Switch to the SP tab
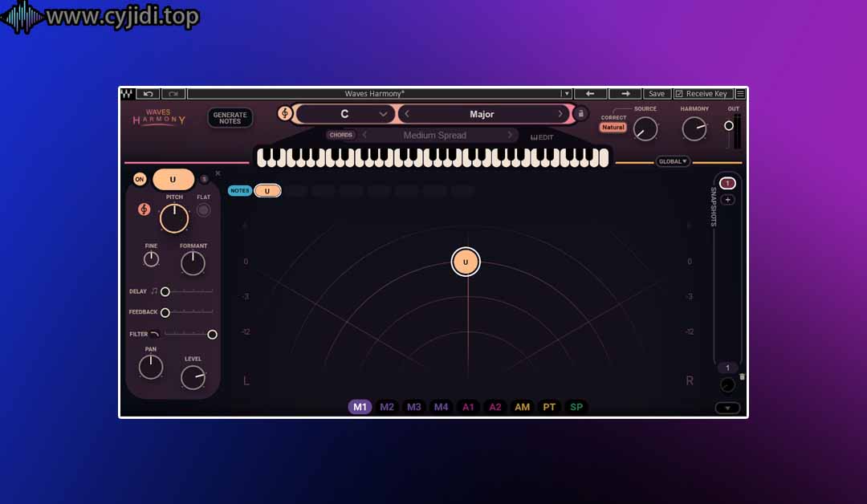867x504 pixels. tap(576, 407)
